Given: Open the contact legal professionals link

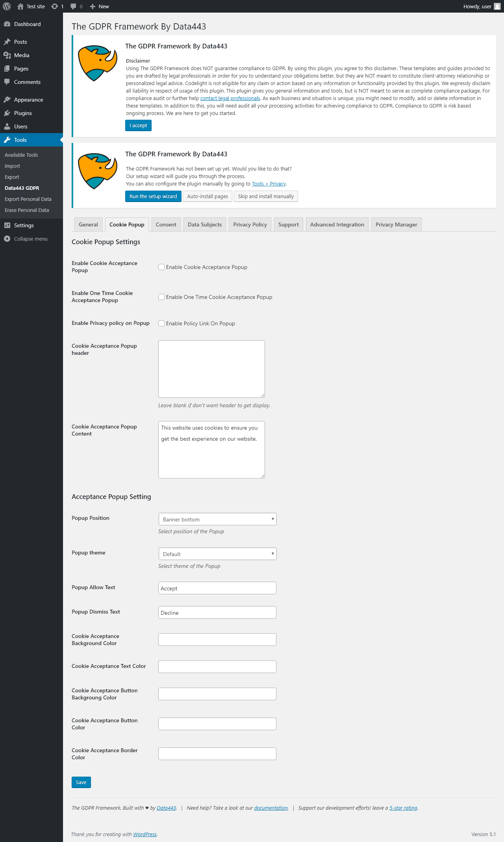Looking at the screenshot, I should [230, 98].
